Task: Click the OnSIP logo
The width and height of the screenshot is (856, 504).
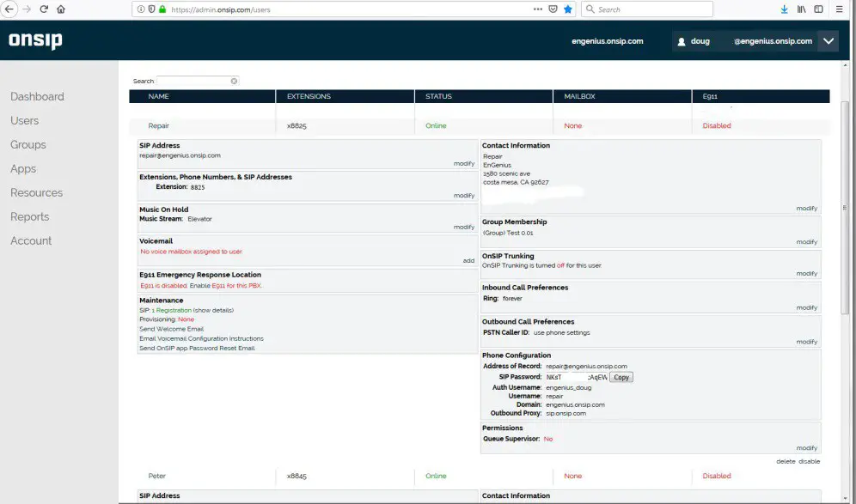Action: [x=35, y=41]
